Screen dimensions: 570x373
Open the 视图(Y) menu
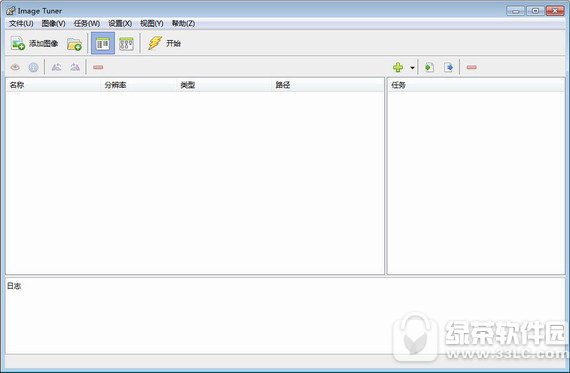tap(152, 24)
